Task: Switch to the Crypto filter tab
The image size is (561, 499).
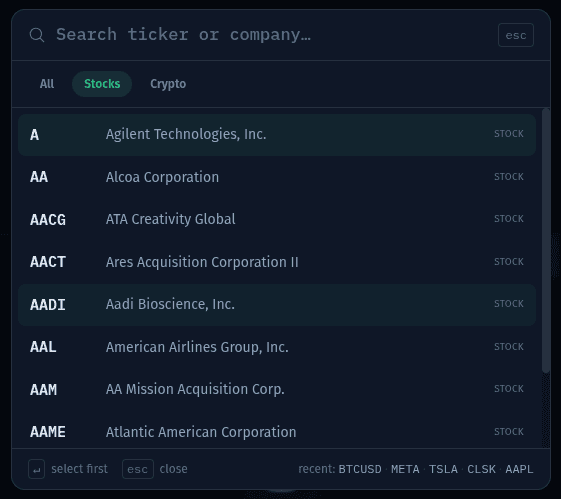Action: pyautogui.click(x=168, y=84)
